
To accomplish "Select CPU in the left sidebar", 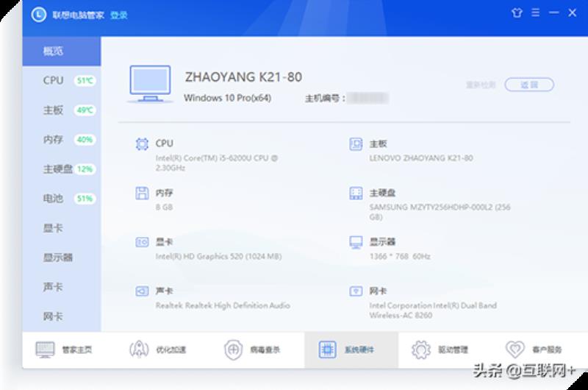I will coord(54,81).
